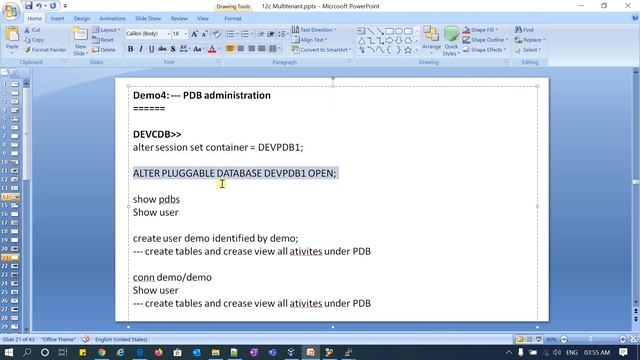640x360 pixels.
Task: Paste from the clipboard
Action: coord(12,40)
